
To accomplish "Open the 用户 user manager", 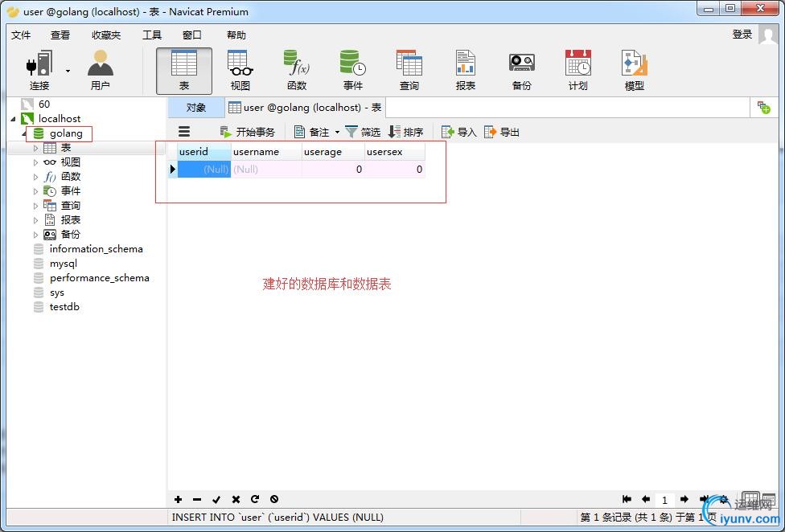I will pos(100,71).
